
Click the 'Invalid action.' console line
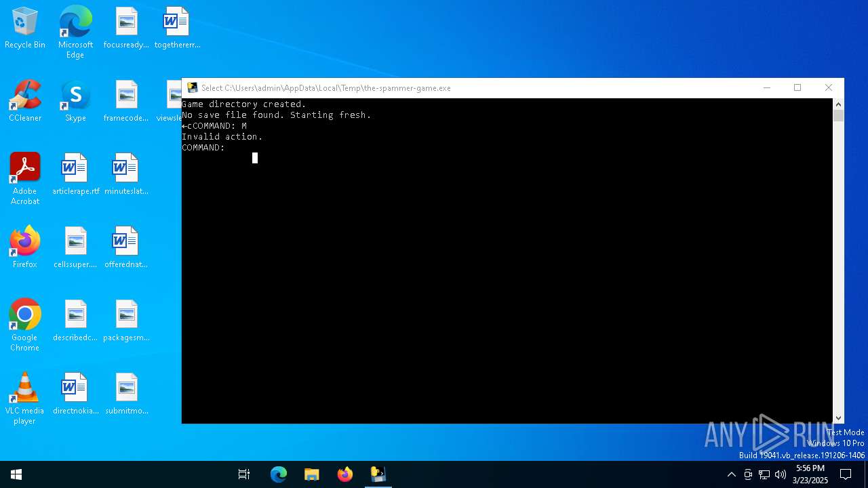tap(222, 137)
